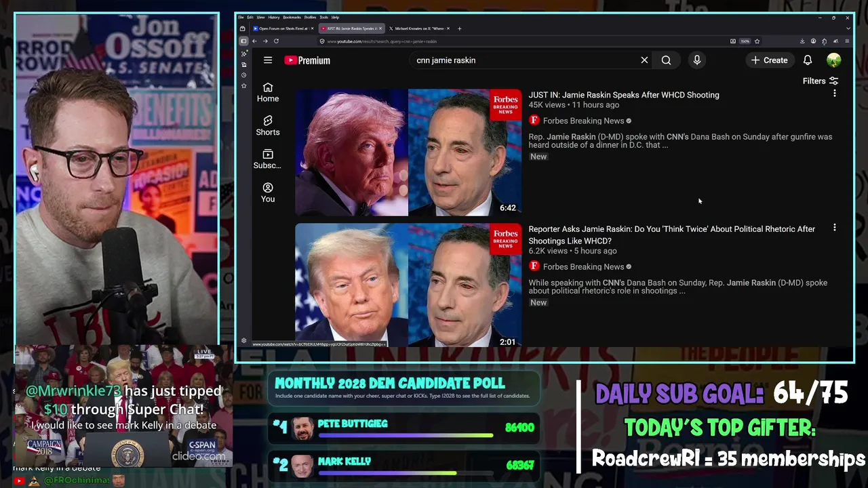This screenshot has height=488, width=868.
Task: Open Subscriptions in YouTube sidebar
Action: (x=268, y=159)
